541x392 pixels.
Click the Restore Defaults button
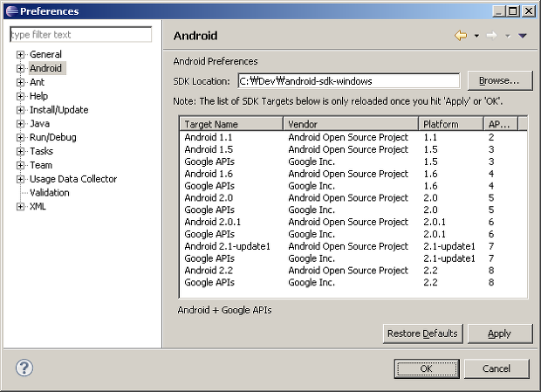[x=422, y=334]
